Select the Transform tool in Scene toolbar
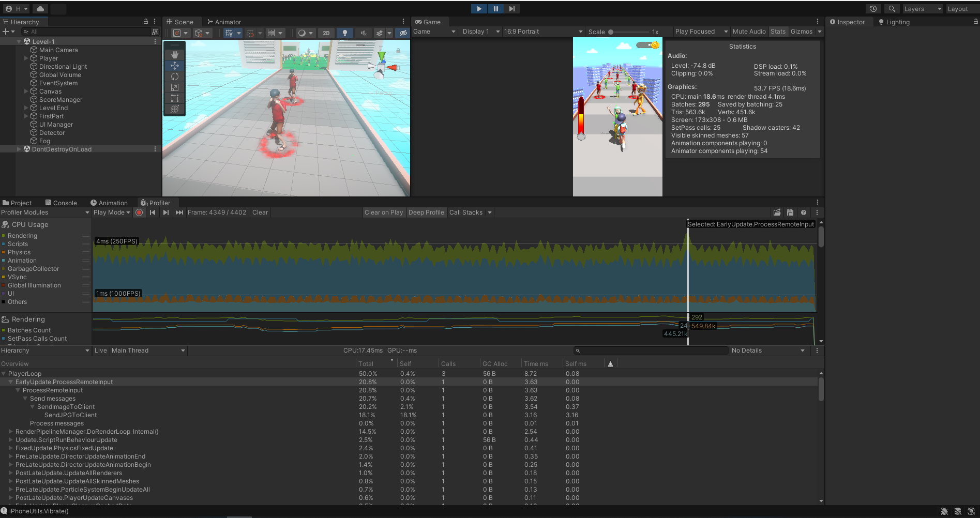This screenshot has width=980, height=518. click(175, 109)
